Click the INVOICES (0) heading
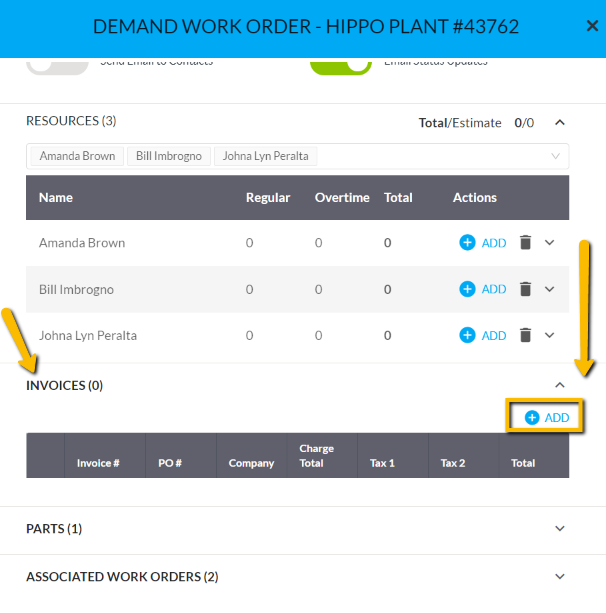606x613 pixels. [x=65, y=385]
